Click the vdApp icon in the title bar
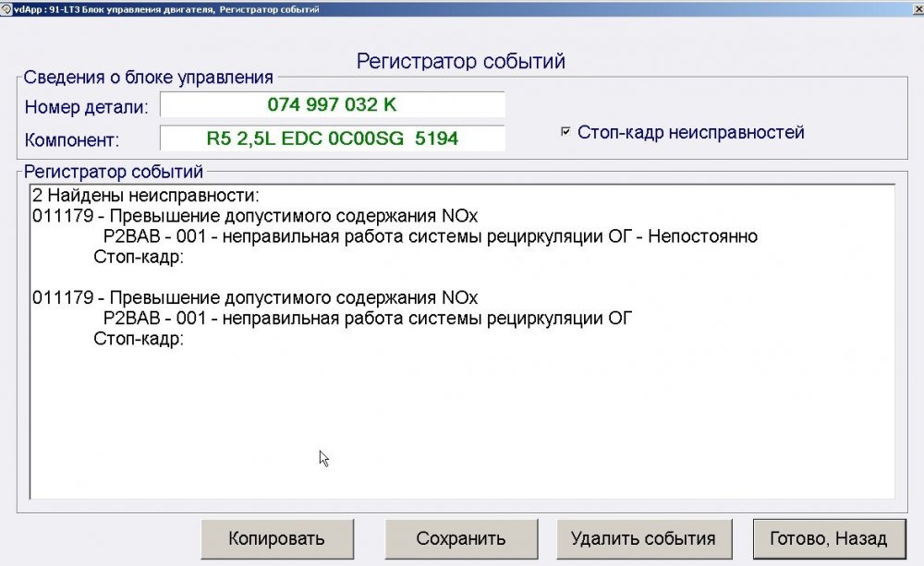This screenshot has height=566, width=924. click(10, 8)
